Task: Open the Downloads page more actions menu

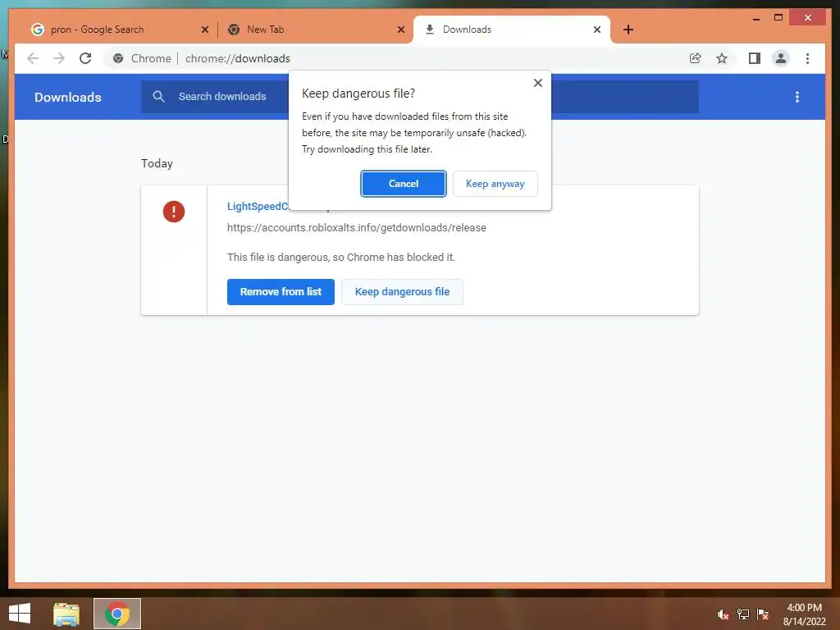Action: click(797, 97)
